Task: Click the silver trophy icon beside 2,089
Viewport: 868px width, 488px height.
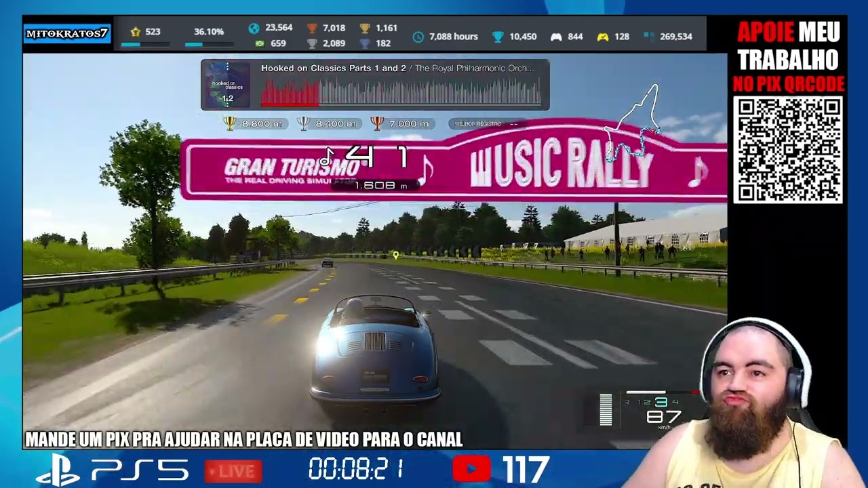Action: point(312,43)
